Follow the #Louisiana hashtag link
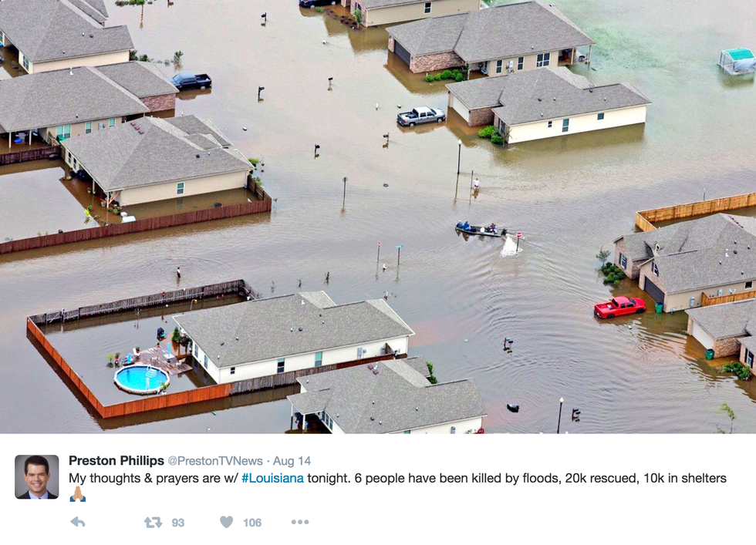Viewport: 756px width, 545px height. point(272,478)
